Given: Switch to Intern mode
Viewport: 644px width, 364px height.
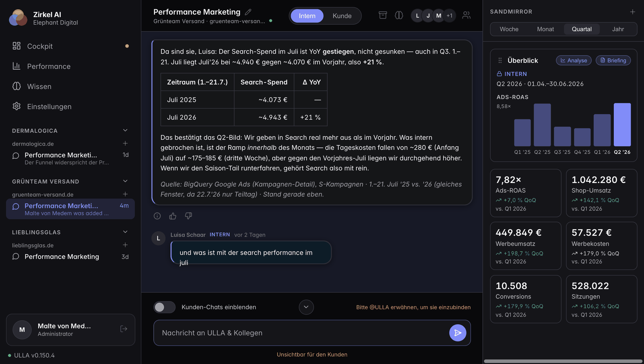Looking at the screenshot, I should [x=307, y=16].
